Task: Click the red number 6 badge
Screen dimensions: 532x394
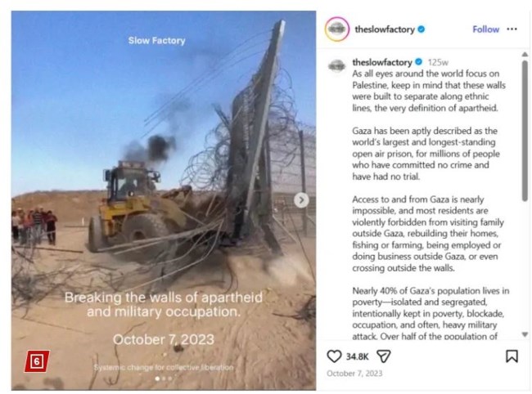Action: click(x=37, y=361)
